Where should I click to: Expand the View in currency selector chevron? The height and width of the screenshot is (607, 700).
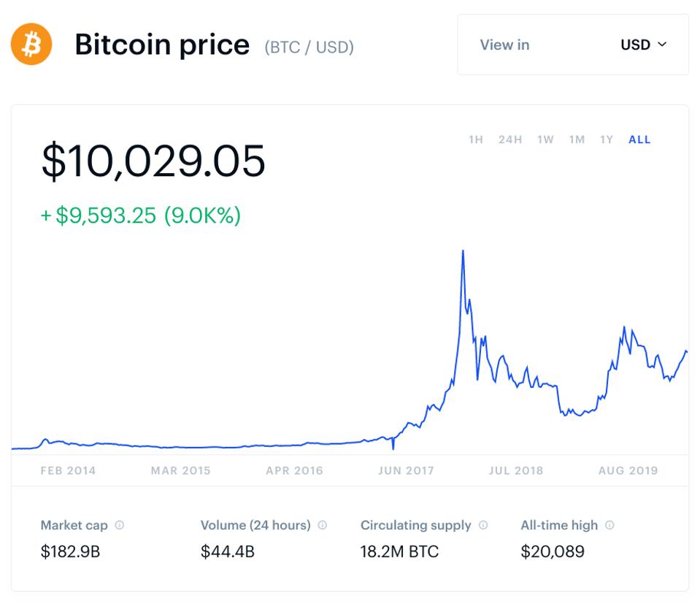[x=663, y=45]
